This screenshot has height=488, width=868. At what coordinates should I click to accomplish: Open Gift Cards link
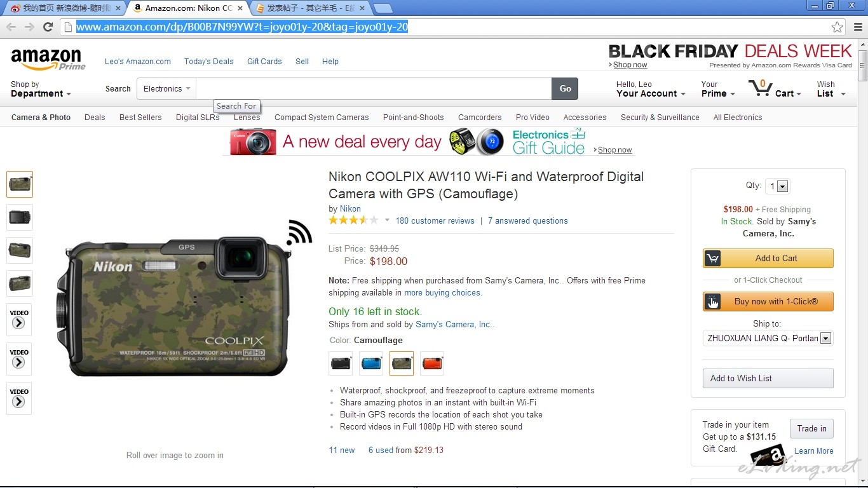(x=264, y=62)
